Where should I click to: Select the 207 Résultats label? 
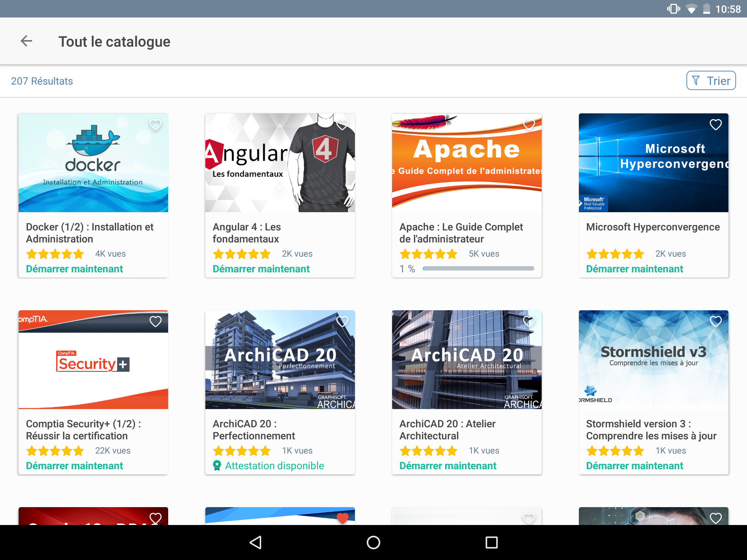42,81
